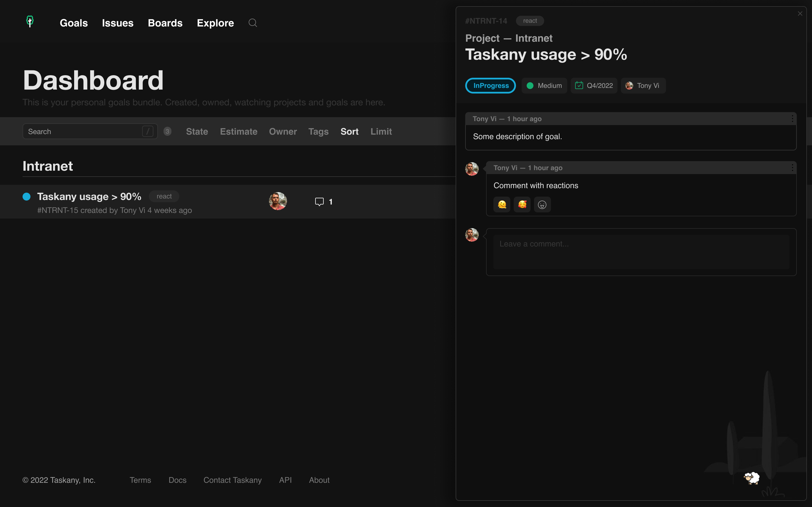Click Tony Vi's avatar in the comment
The image size is (812, 507).
pyautogui.click(x=471, y=169)
